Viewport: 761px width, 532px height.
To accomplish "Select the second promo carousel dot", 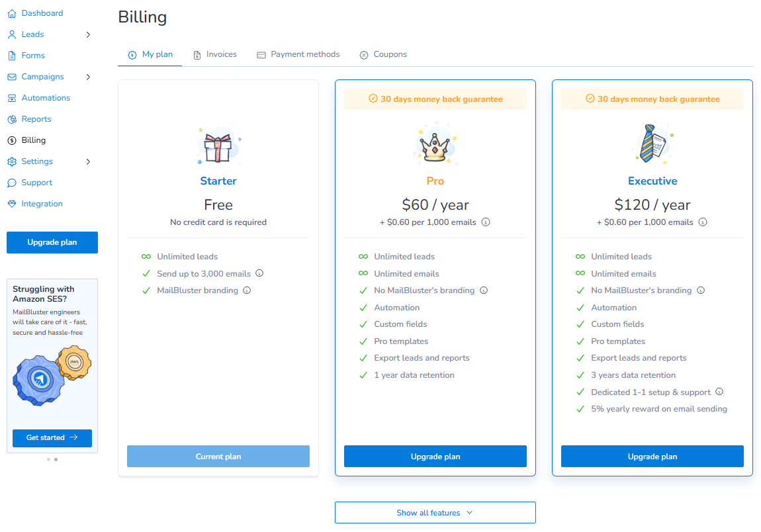I will tap(56, 459).
